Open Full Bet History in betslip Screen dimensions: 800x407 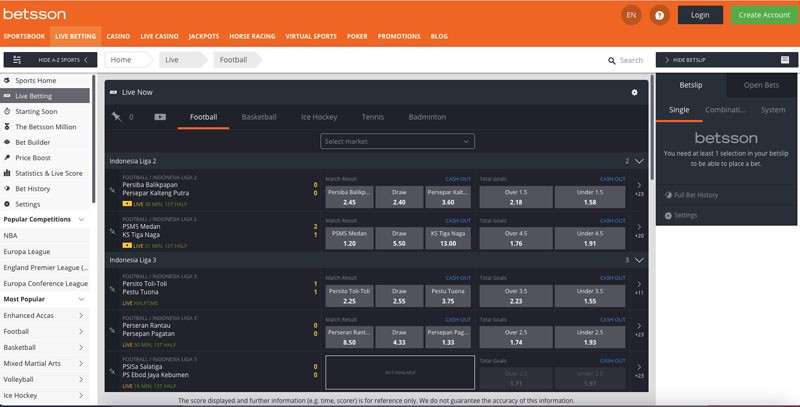pyautogui.click(x=691, y=195)
